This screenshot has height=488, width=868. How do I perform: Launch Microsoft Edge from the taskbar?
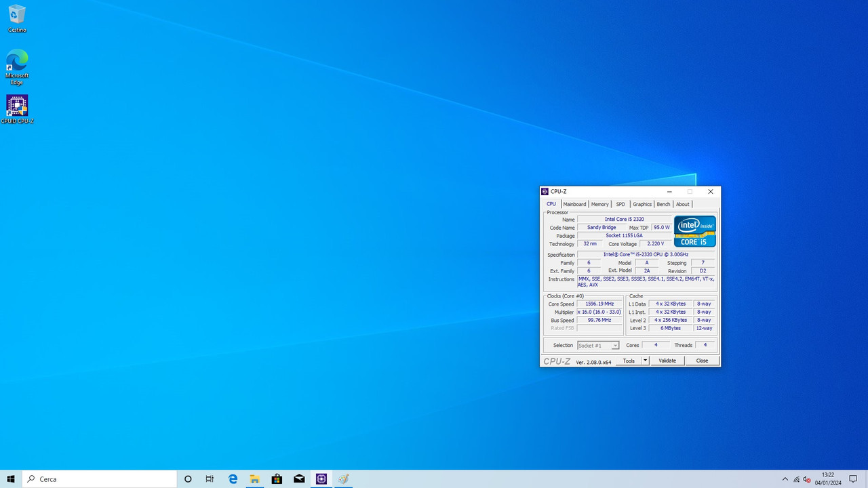pos(233,479)
